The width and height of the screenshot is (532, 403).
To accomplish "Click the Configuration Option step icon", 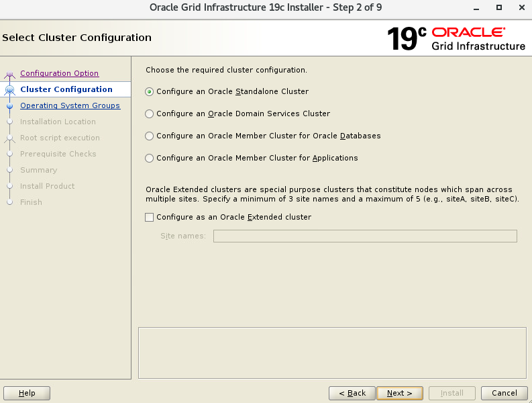I will (x=9, y=74).
